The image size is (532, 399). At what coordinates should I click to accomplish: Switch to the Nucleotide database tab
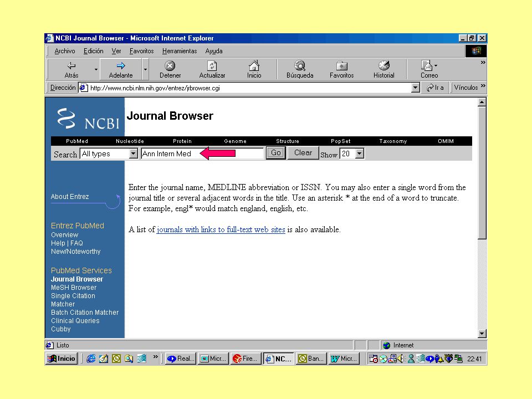pyautogui.click(x=130, y=141)
